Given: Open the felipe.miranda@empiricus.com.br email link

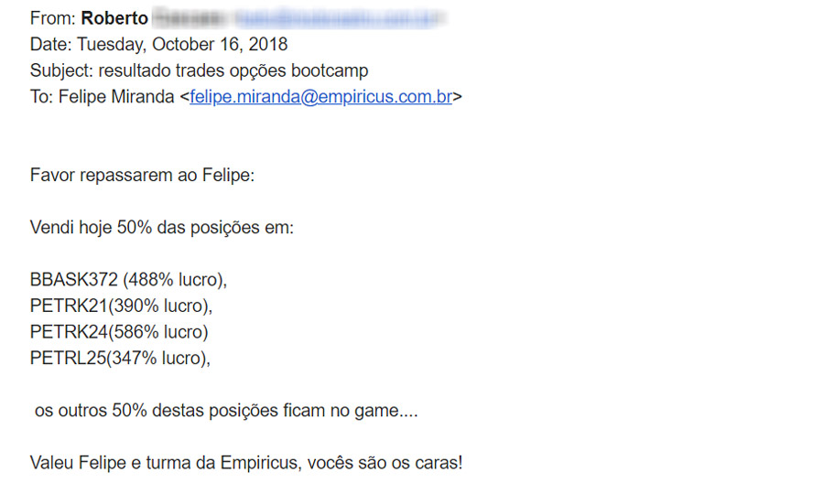Looking at the screenshot, I should pyautogui.click(x=320, y=97).
